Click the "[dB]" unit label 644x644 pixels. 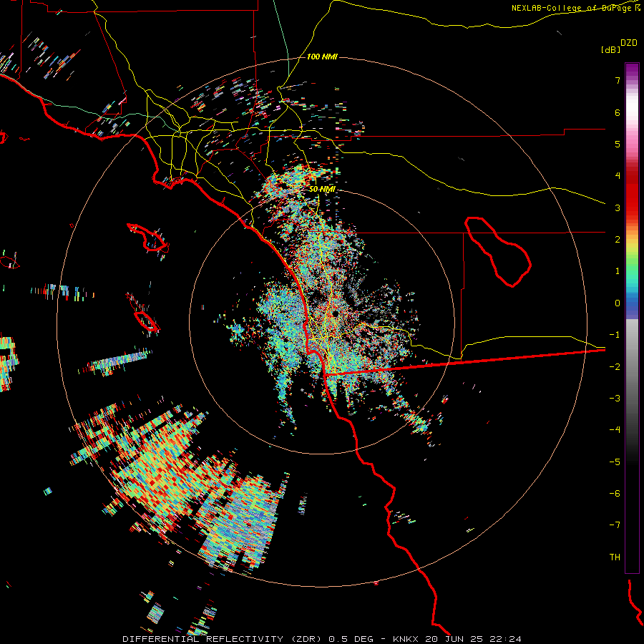pyautogui.click(x=610, y=49)
